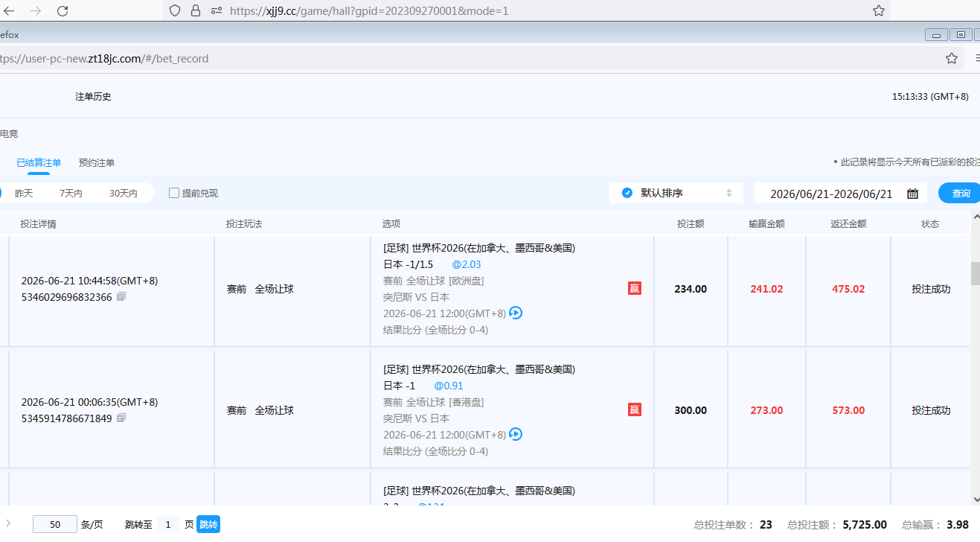
Task: Click the 赢 badge on the 300.00 bet
Action: click(x=635, y=409)
